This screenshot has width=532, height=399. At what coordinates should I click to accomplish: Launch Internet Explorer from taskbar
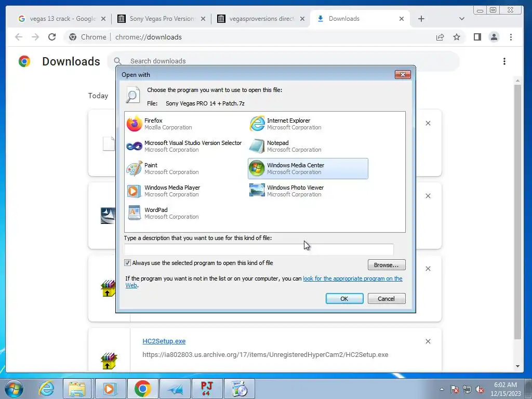[46, 389]
